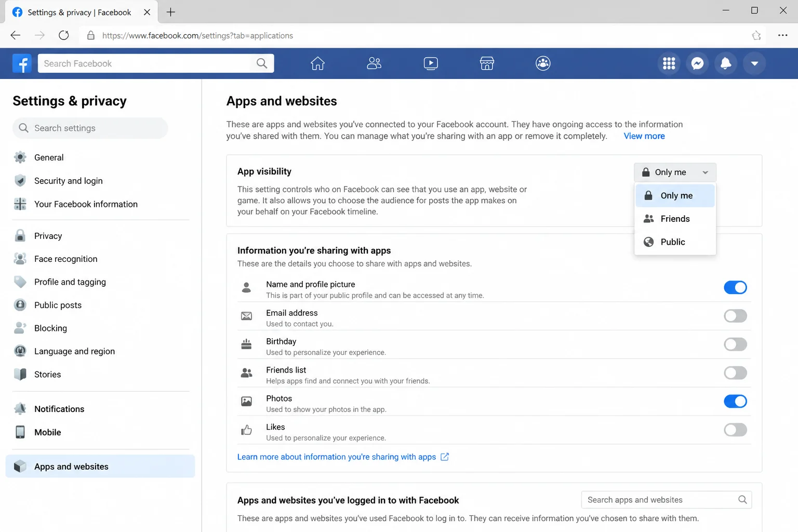Click the Profile and tagging tag icon
This screenshot has height=532, width=798.
pos(20,282)
